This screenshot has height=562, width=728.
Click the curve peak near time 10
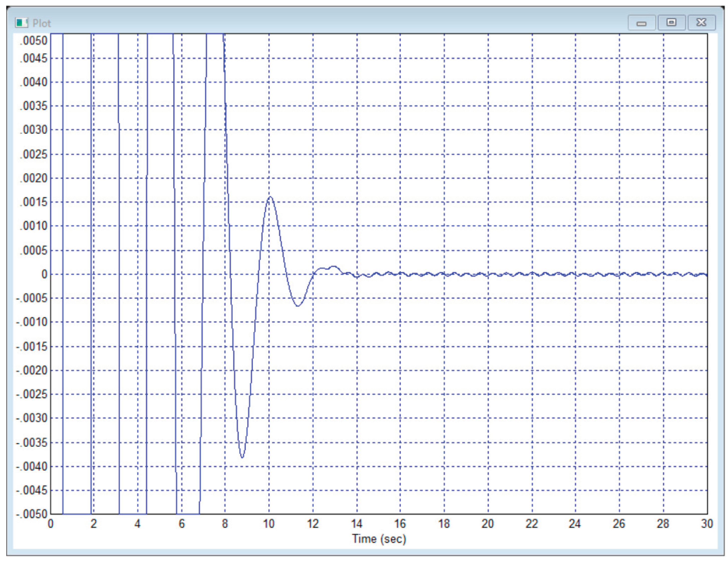point(270,197)
